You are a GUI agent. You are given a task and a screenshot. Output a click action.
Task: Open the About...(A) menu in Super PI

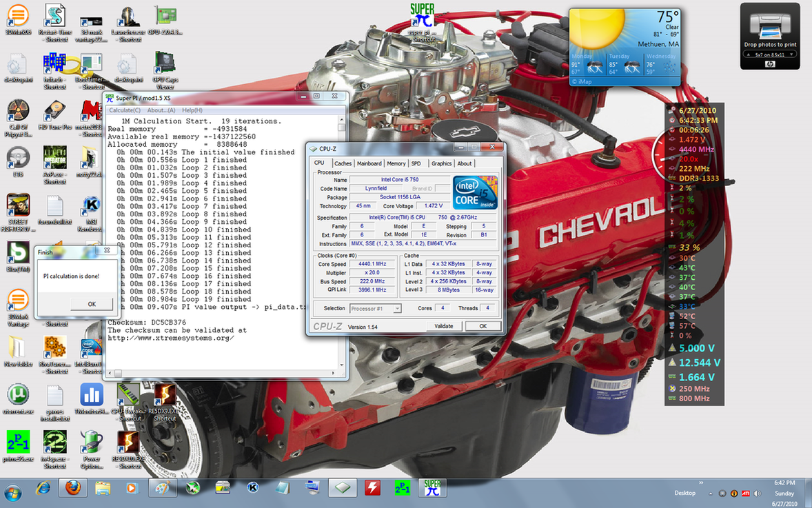(161, 110)
